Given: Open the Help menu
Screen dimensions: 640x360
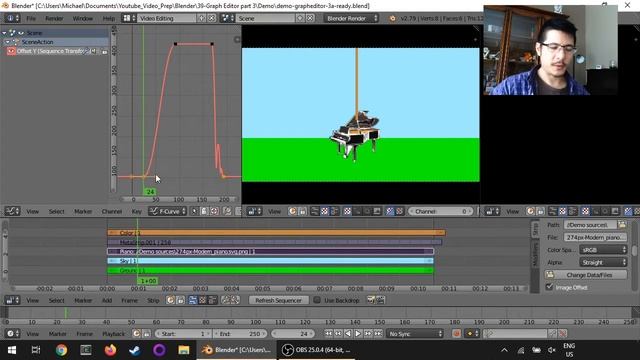Looking at the screenshot, I should 109,18.
